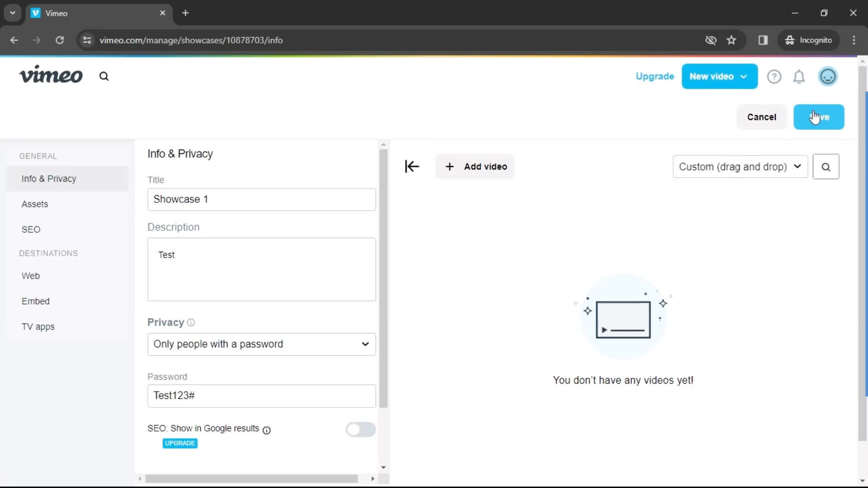Click the Cancel button
The image size is (868, 488).
tap(761, 117)
